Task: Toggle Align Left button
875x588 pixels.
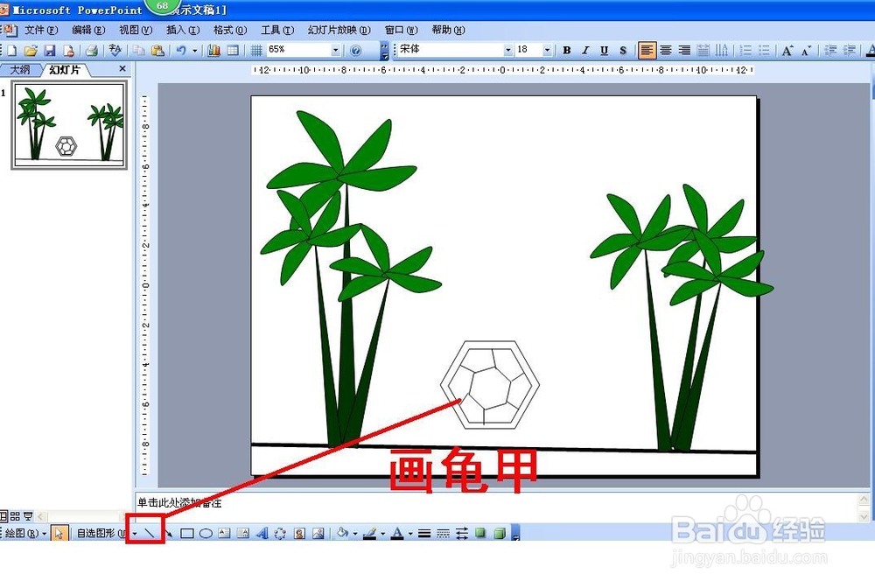Action: tap(647, 50)
